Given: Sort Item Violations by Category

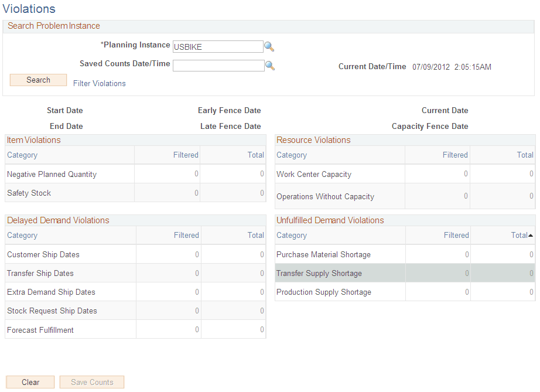Looking at the screenshot, I should point(22,155).
